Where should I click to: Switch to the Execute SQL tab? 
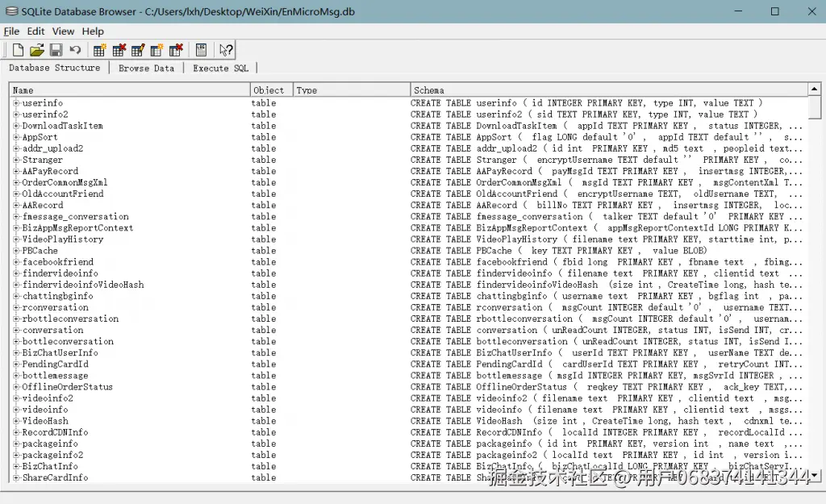pos(220,68)
